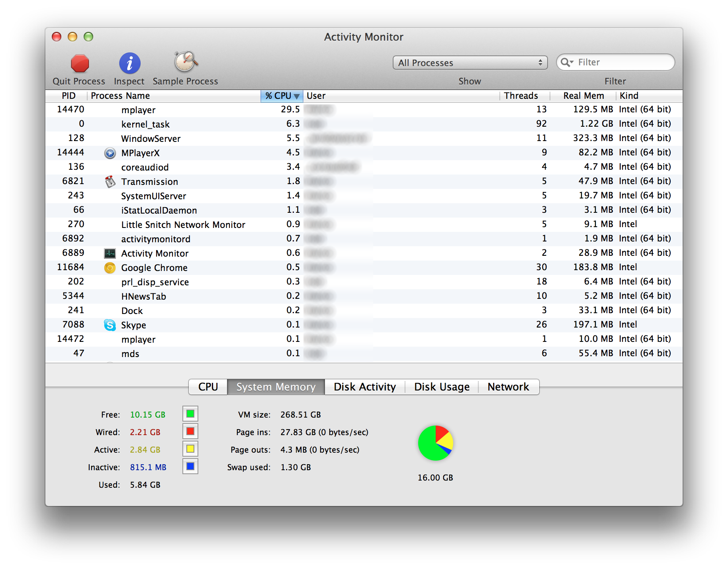The width and height of the screenshot is (728, 569).
Task: Sort by Process Name column header
Action: pyautogui.click(x=174, y=96)
